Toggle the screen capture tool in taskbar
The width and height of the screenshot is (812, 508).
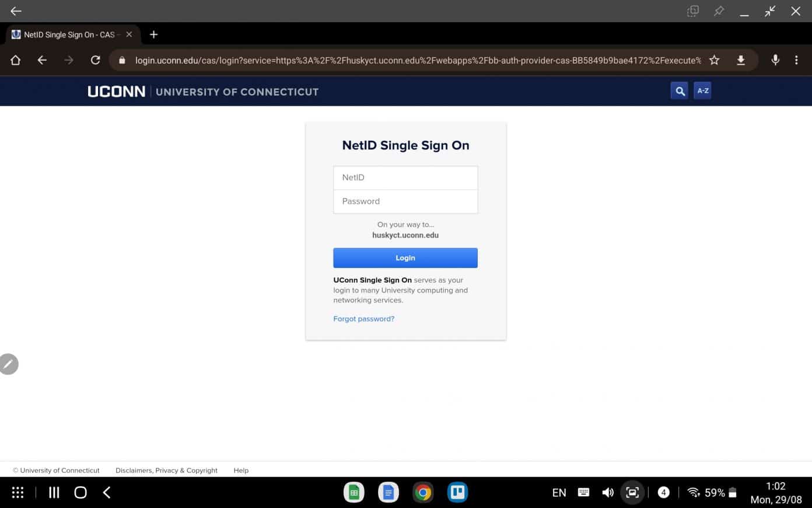tap(632, 492)
